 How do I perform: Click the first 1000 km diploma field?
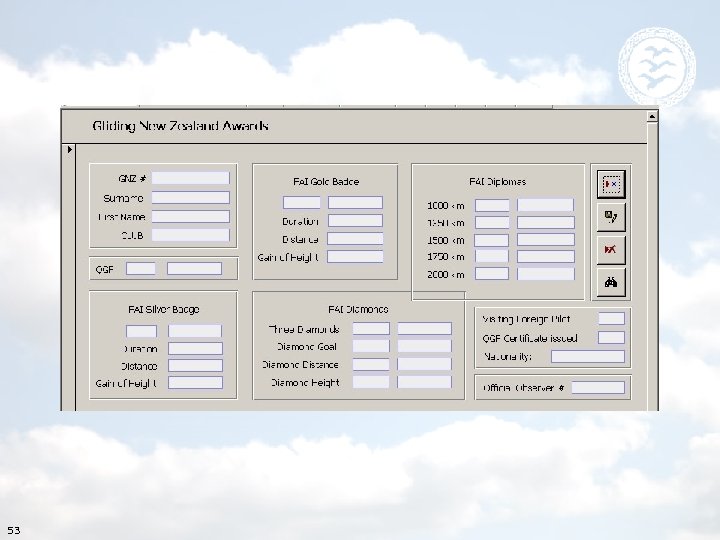[492, 205]
